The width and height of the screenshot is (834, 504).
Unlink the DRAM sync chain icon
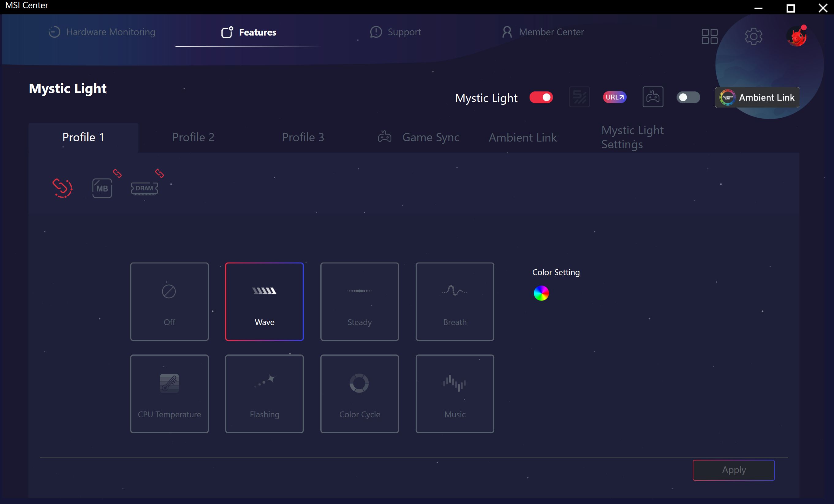(160, 173)
